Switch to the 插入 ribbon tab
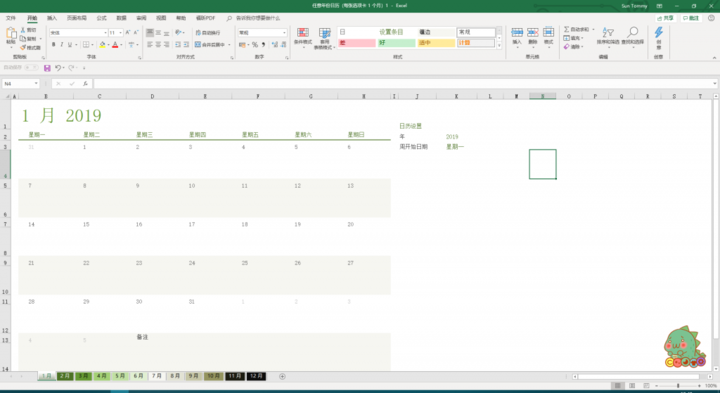 click(x=52, y=18)
